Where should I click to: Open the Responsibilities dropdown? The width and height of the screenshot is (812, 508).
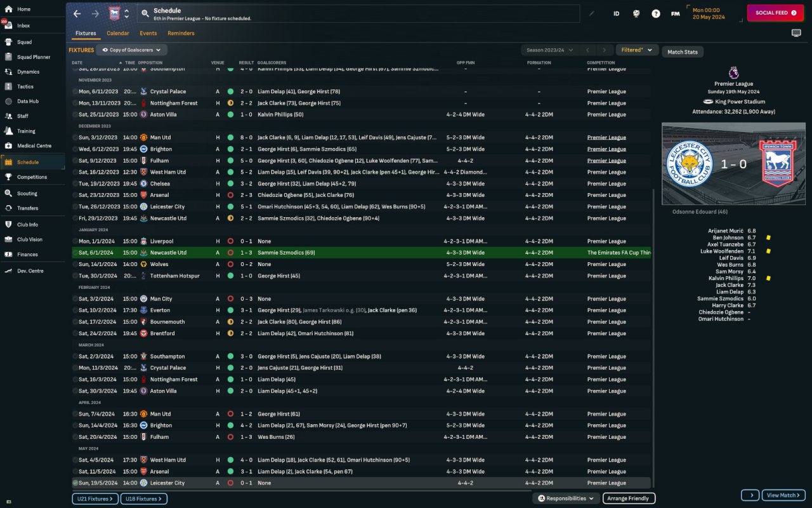point(566,498)
